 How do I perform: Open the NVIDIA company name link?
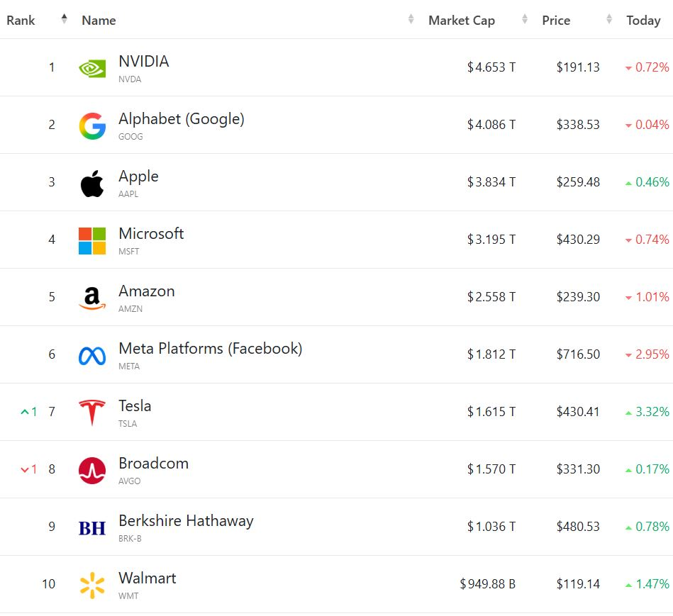point(144,62)
